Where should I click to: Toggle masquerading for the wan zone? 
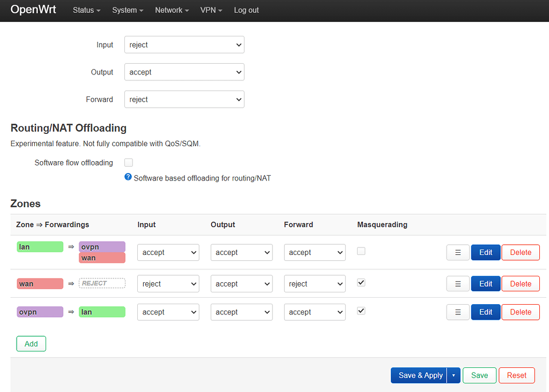pos(361,283)
